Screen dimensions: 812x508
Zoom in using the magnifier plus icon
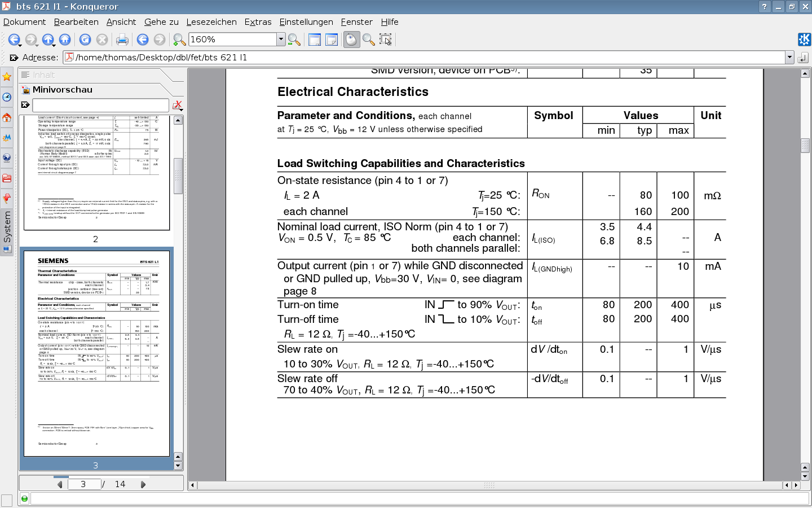[x=179, y=39]
